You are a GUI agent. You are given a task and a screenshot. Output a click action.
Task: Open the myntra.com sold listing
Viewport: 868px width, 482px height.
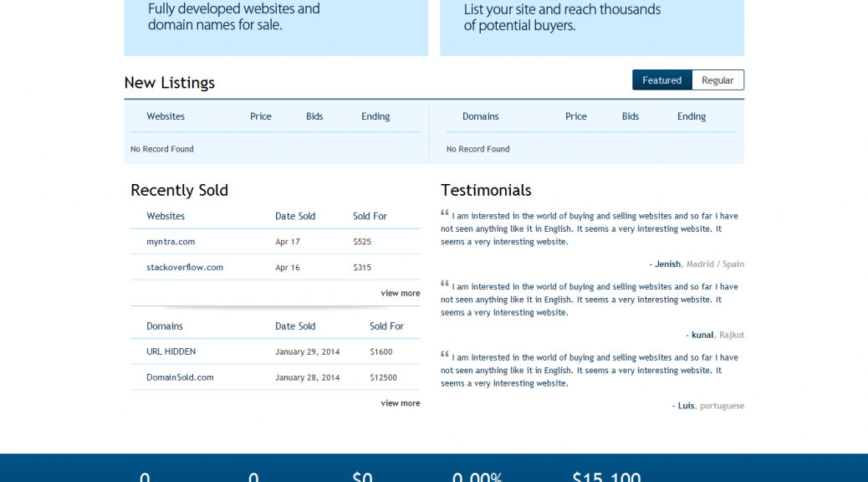point(171,242)
